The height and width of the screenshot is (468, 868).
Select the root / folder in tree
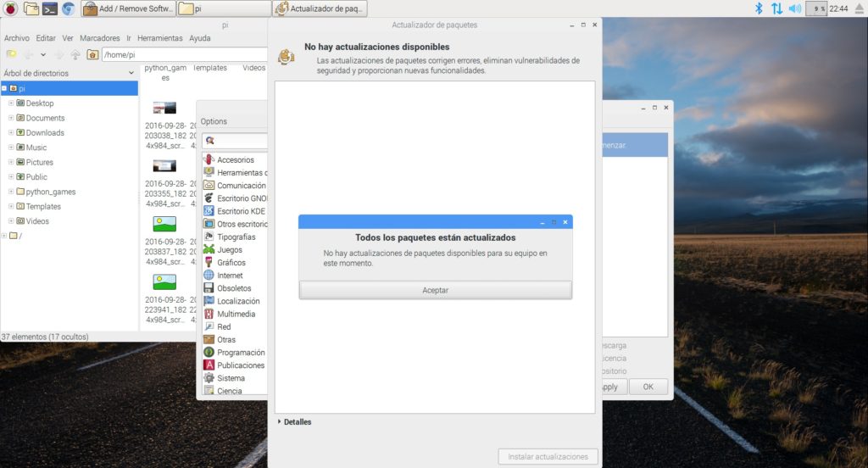[15, 236]
